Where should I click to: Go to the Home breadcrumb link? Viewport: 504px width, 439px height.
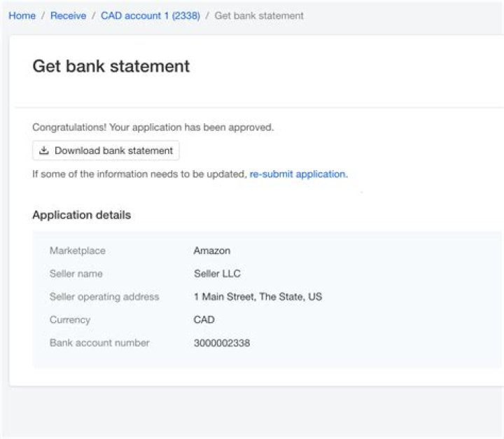(22, 15)
